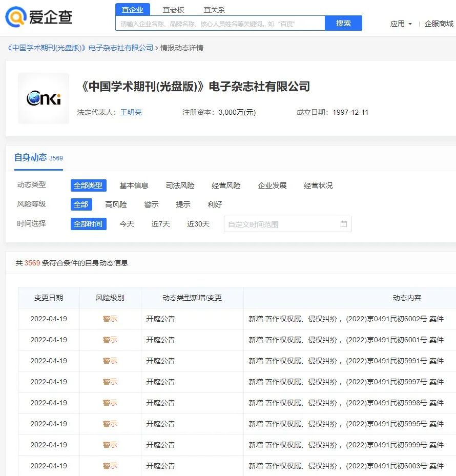Choose 近7天 time filter
Viewport: 456px width, 476px height.
160,224
